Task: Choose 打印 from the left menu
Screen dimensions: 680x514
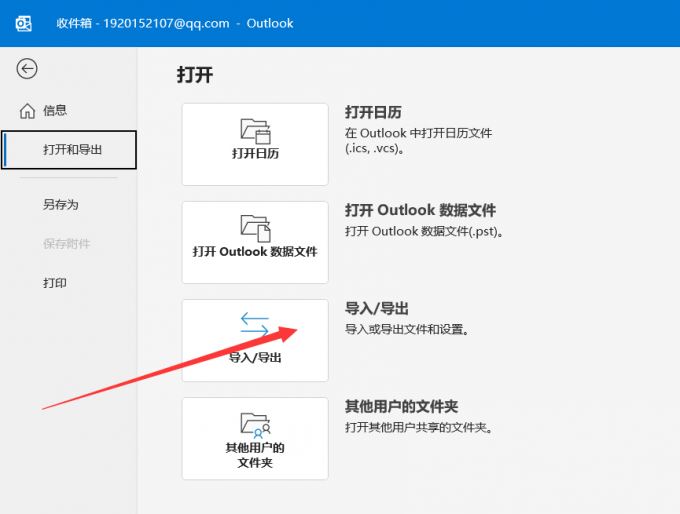Action: 55,283
